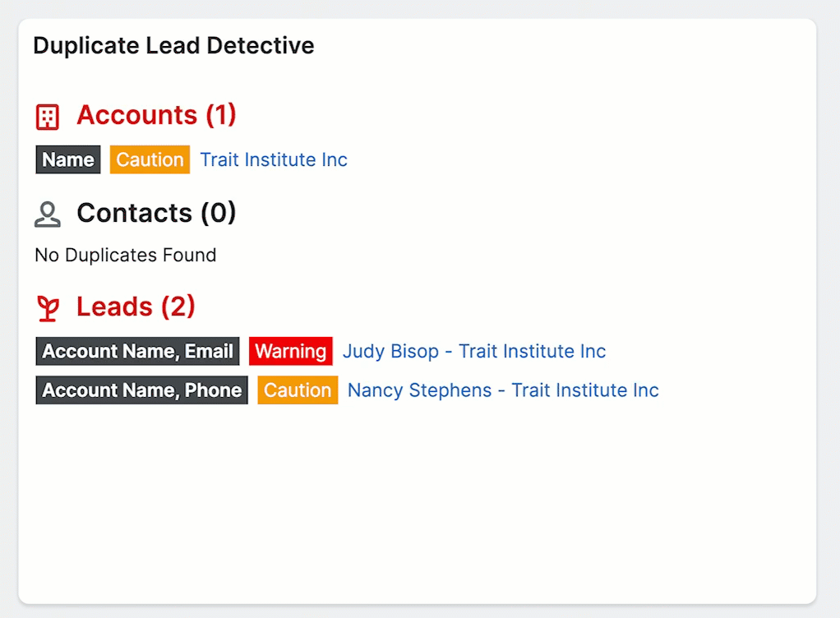
Task: Click the (2) count beside Leads
Action: point(178,307)
